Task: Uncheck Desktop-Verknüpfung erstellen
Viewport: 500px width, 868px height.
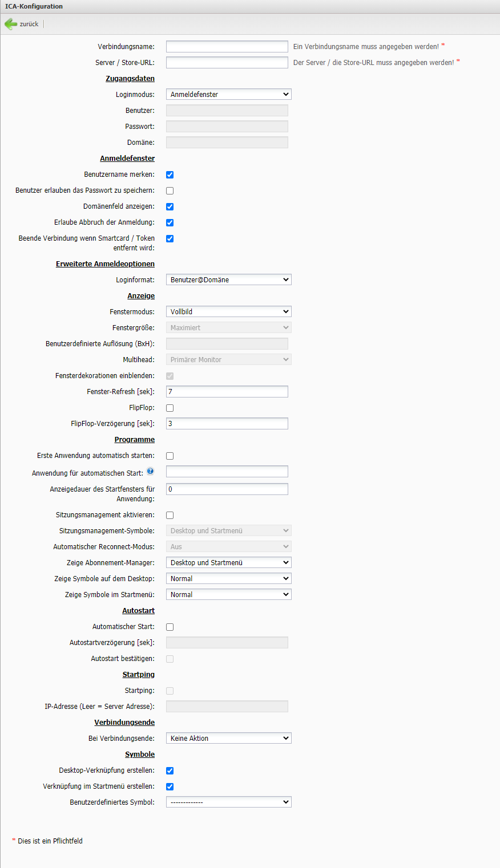Action: pos(170,771)
